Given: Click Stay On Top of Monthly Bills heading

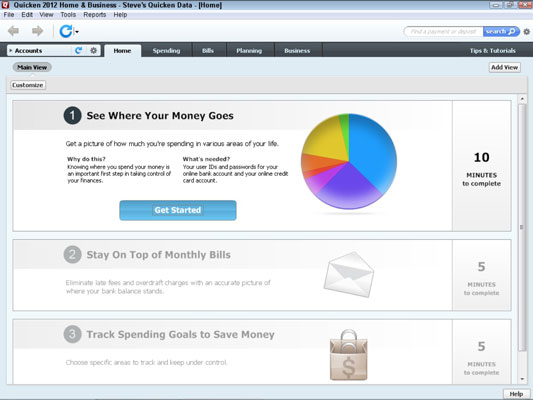Looking at the screenshot, I should click(x=158, y=255).
